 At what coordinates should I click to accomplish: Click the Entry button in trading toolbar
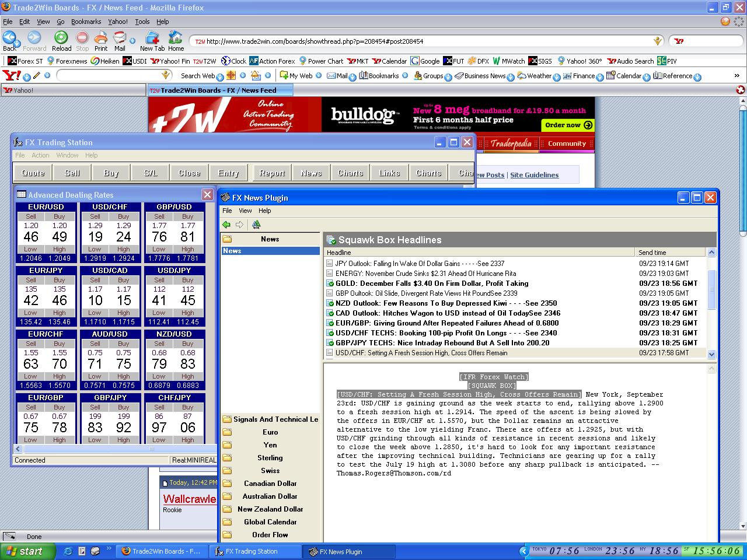228,173
